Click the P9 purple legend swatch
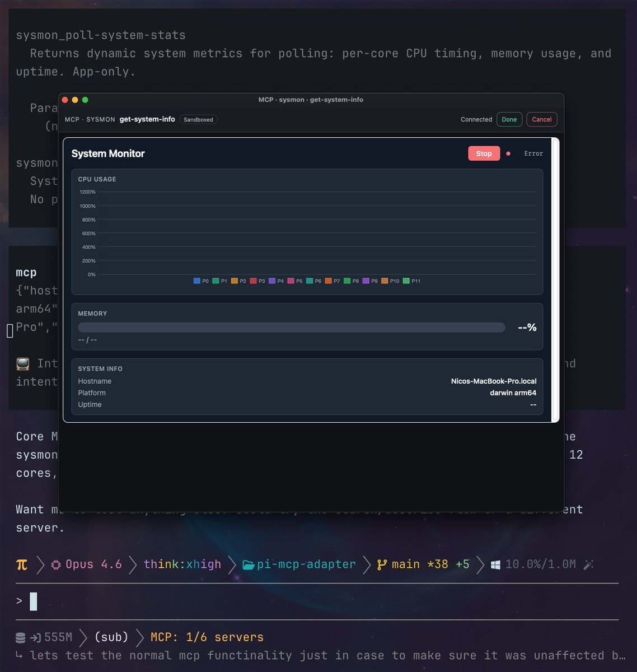This screenshot has width=637, height=672. click(366, 281)
